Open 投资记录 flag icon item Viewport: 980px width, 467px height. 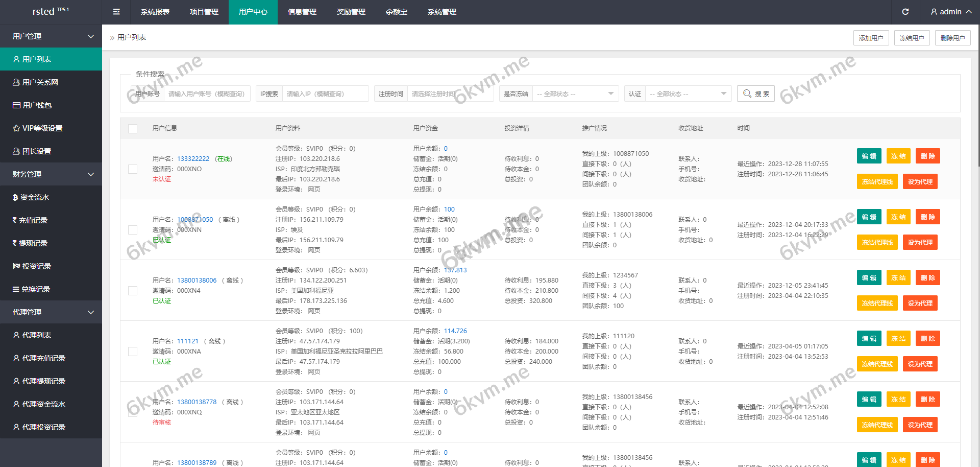[16, 266]
